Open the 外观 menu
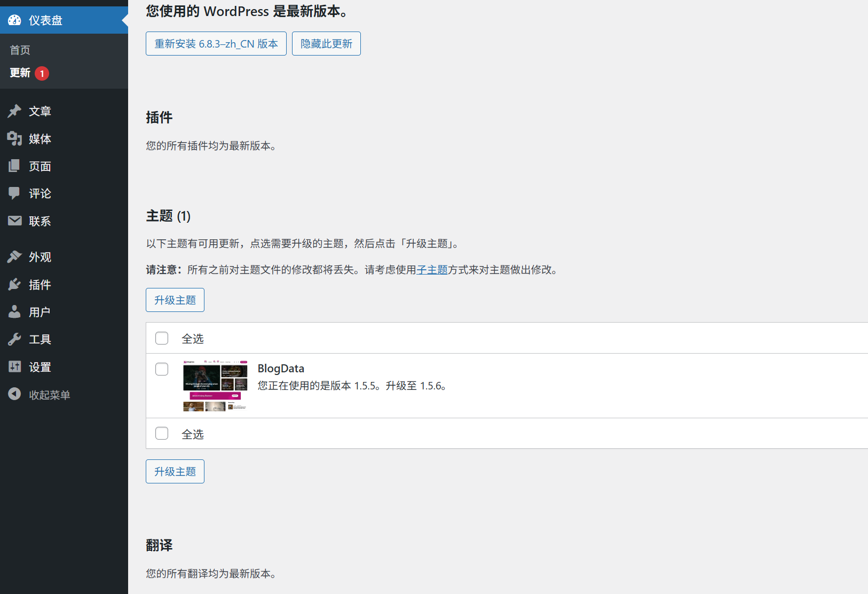 coord(64,257)
